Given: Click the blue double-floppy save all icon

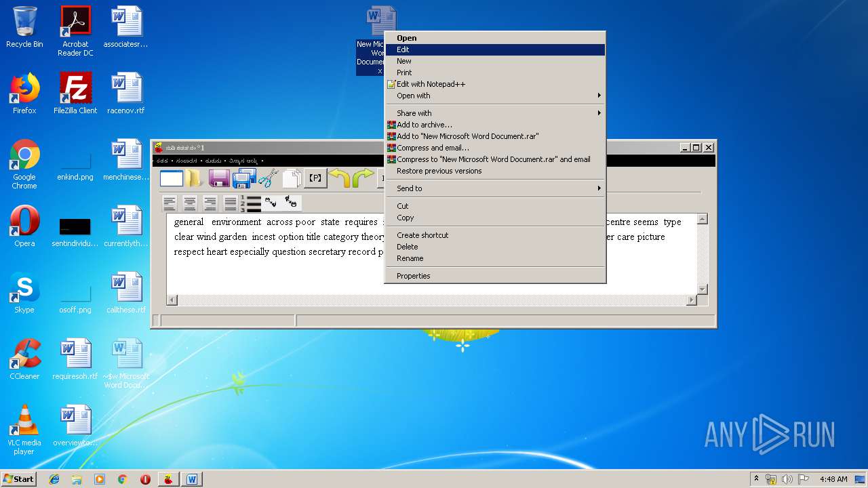Looking at the screenshot, I should [x=243, y=178].
